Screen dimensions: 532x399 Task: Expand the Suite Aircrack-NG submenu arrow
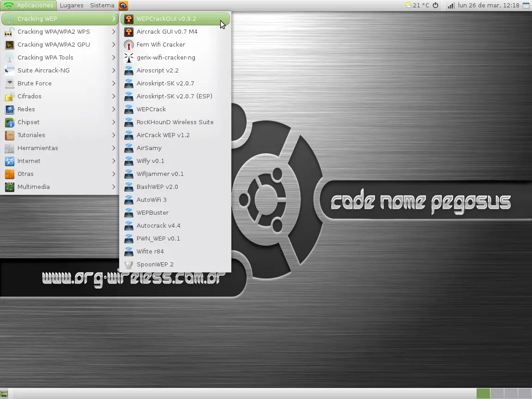(x=114, y=71)
